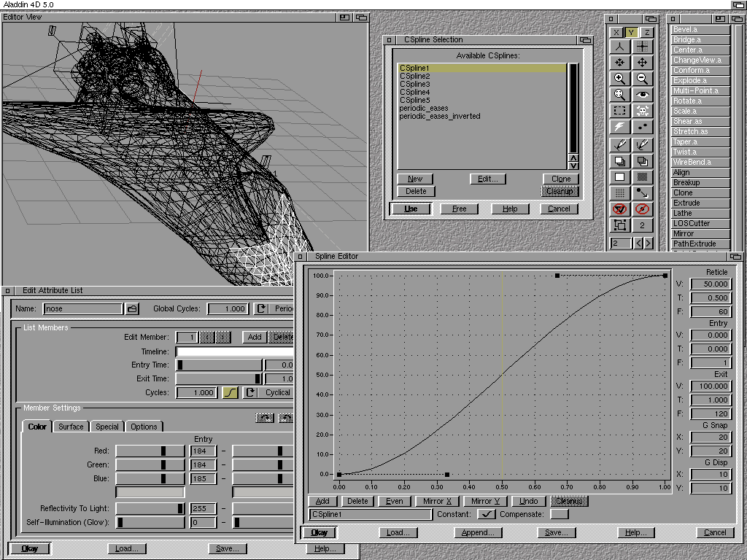Select the dashed marquee selection tool
747x560 pixels.
point(619,111)
